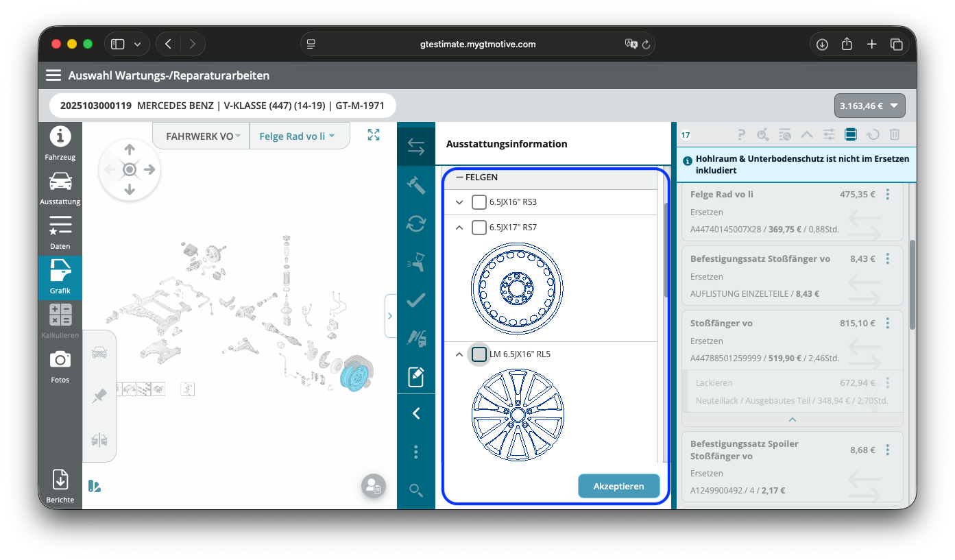Click the paint swatch icon near Berichte
This screenshot has height=560, width=955.
(95, 486)
